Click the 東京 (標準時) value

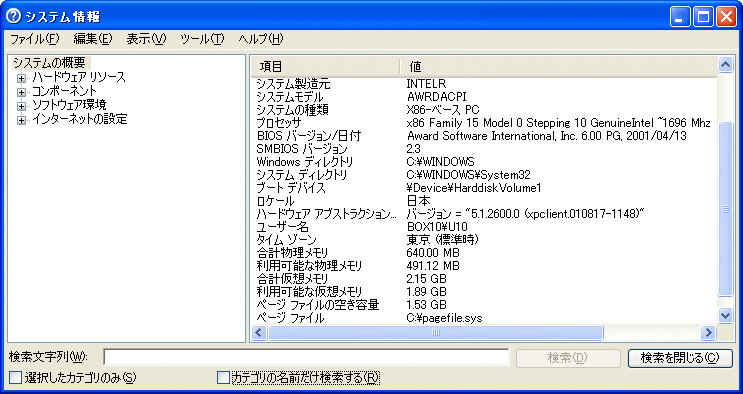(443, 240)
